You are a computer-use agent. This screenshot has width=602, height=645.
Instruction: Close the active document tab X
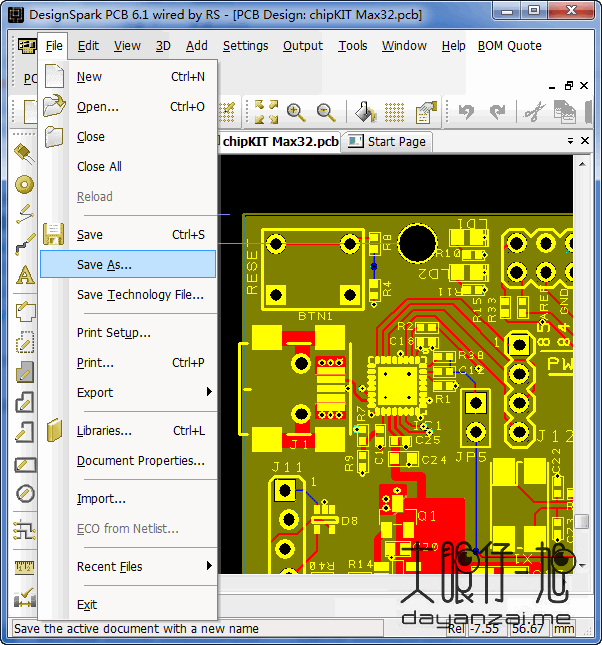click(x=585, y=141)
